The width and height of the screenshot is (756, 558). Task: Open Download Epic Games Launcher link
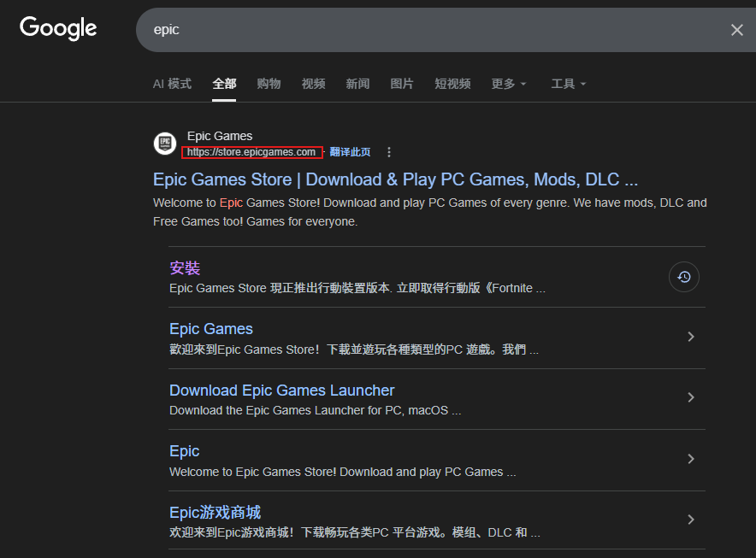[282, 391]
